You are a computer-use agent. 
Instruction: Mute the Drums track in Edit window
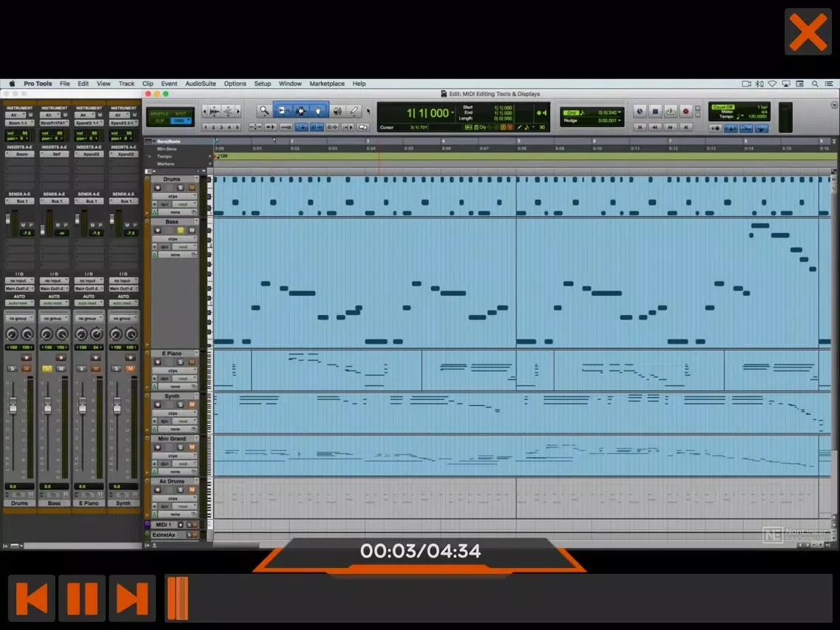point(192,188)
